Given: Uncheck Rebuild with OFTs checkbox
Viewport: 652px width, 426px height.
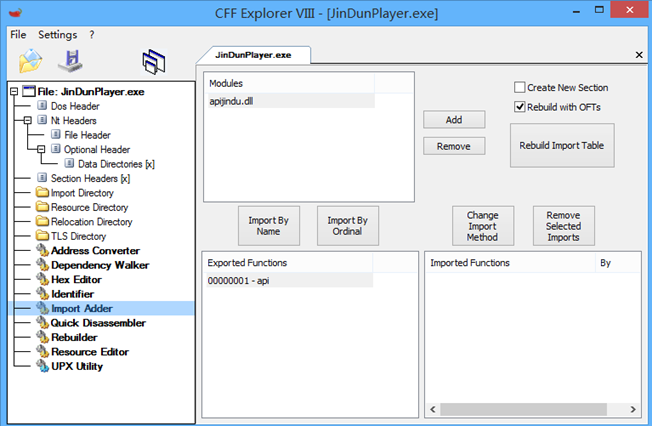Looking at the screenshot, I should (x=519, y=107).
